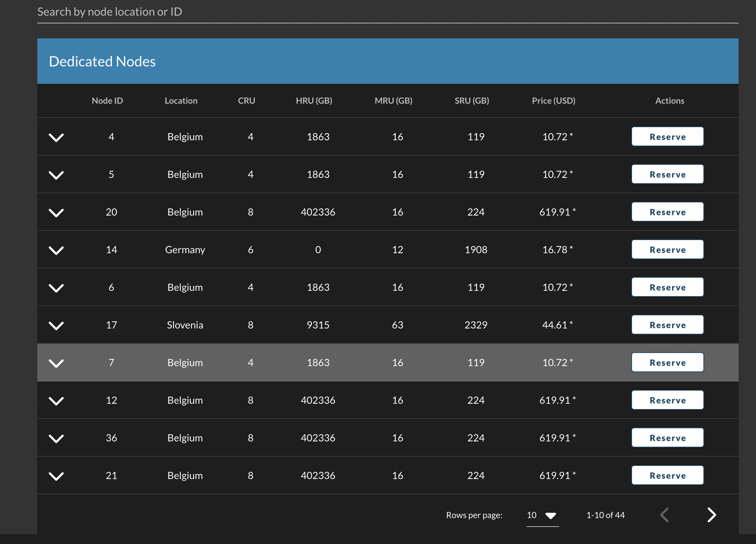Click the next page arrow
Image resolution: width=756 pixels, height=544 pixels.
(712, 515)
